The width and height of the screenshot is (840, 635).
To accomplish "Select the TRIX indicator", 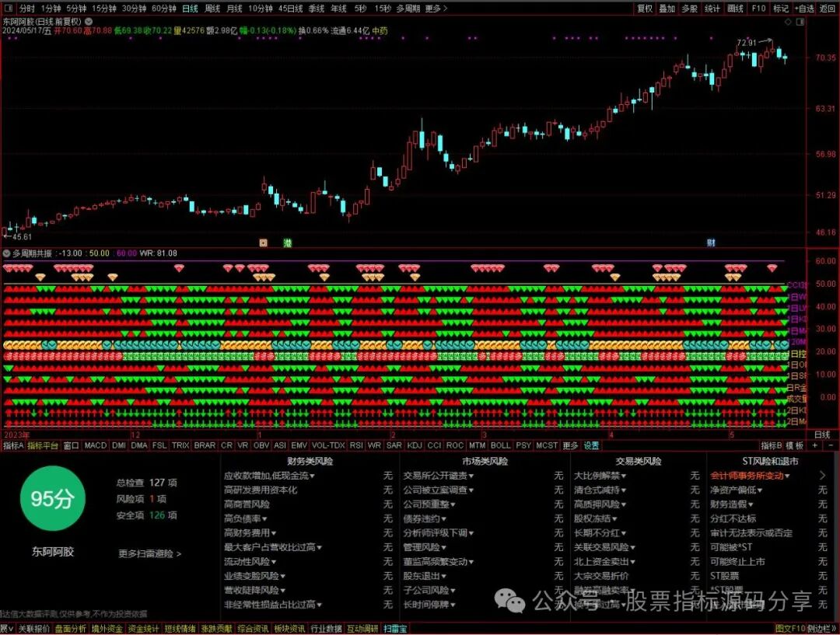I will (180, 445).
